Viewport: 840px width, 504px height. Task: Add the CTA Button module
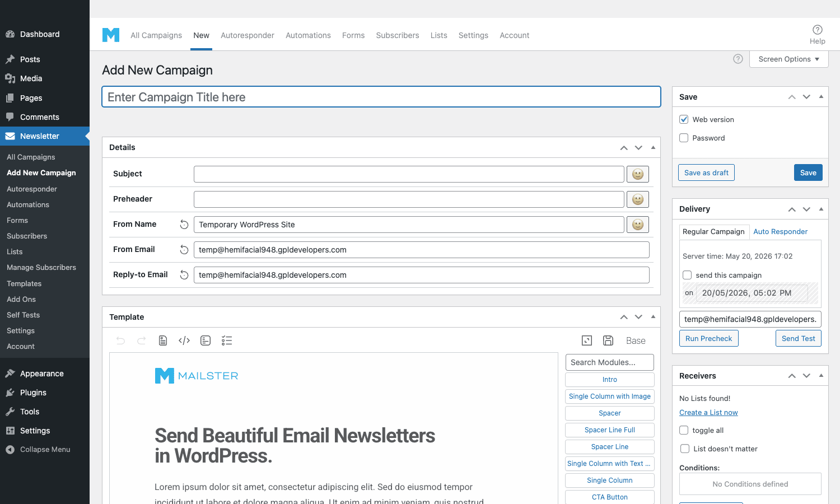610,497
